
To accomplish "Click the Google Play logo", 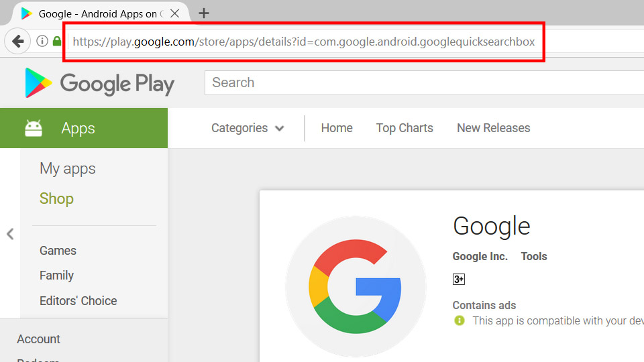I will click(x=100, y=83).
